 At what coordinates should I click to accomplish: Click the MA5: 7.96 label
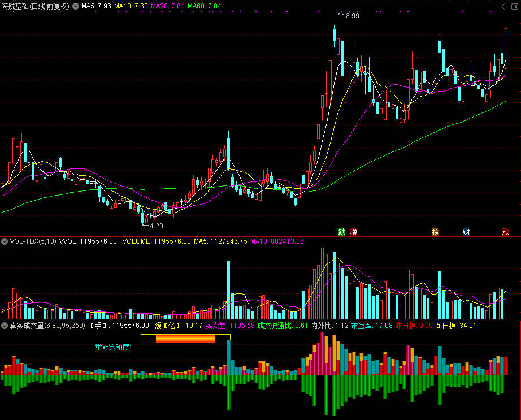coord(97,6)
